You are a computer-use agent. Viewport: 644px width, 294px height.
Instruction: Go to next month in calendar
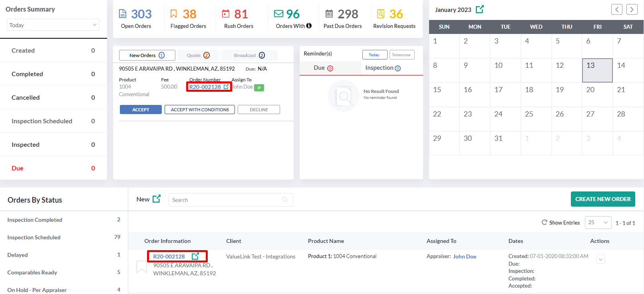(x=632, y=9)
